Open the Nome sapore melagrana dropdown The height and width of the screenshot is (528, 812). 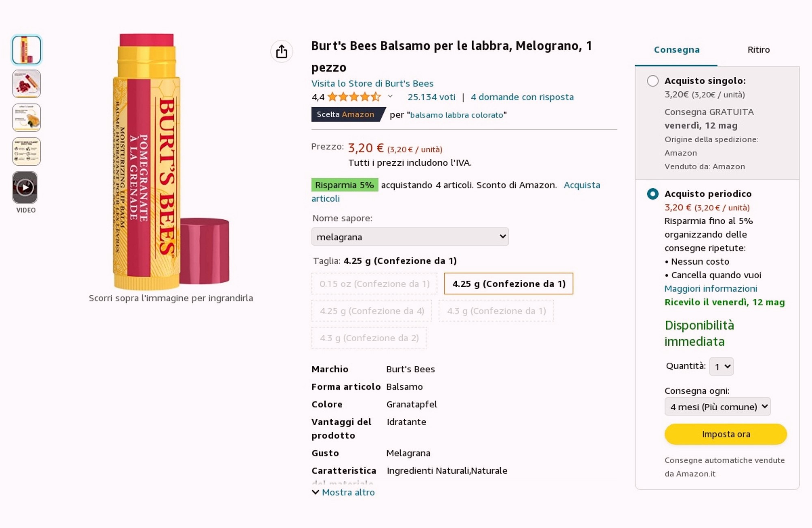410,237
